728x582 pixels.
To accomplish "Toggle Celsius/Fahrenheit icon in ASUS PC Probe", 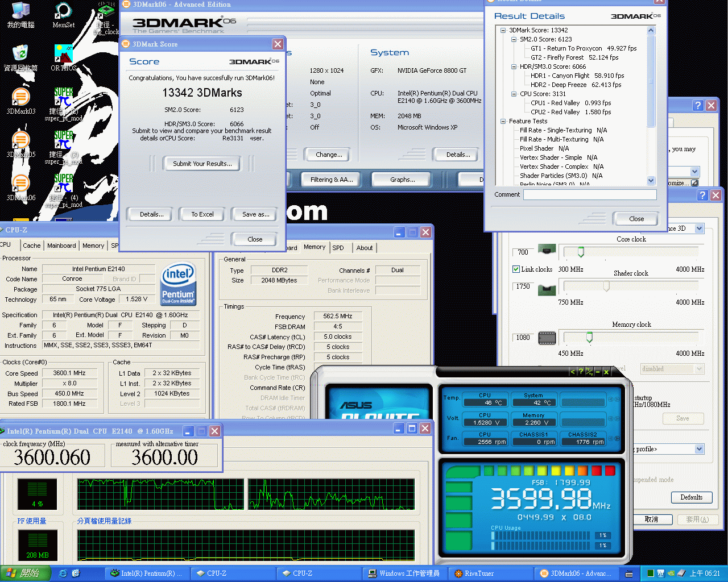I will pos(589,372).
